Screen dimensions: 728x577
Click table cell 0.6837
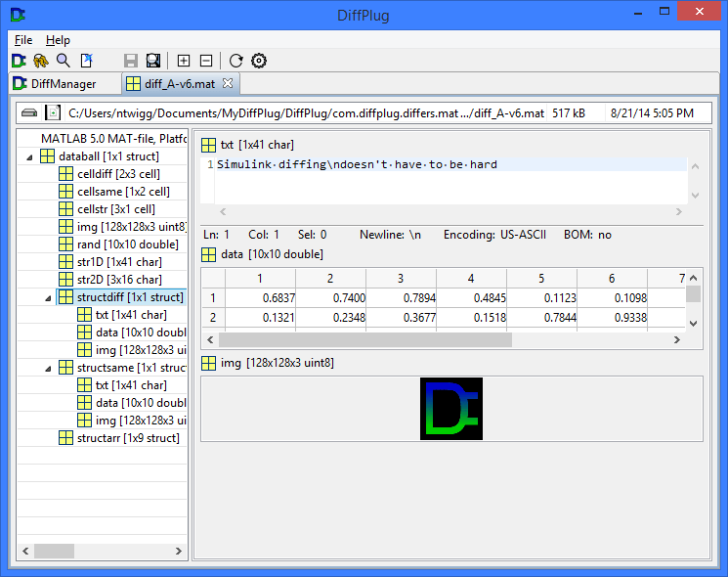(x=261, y=298)
